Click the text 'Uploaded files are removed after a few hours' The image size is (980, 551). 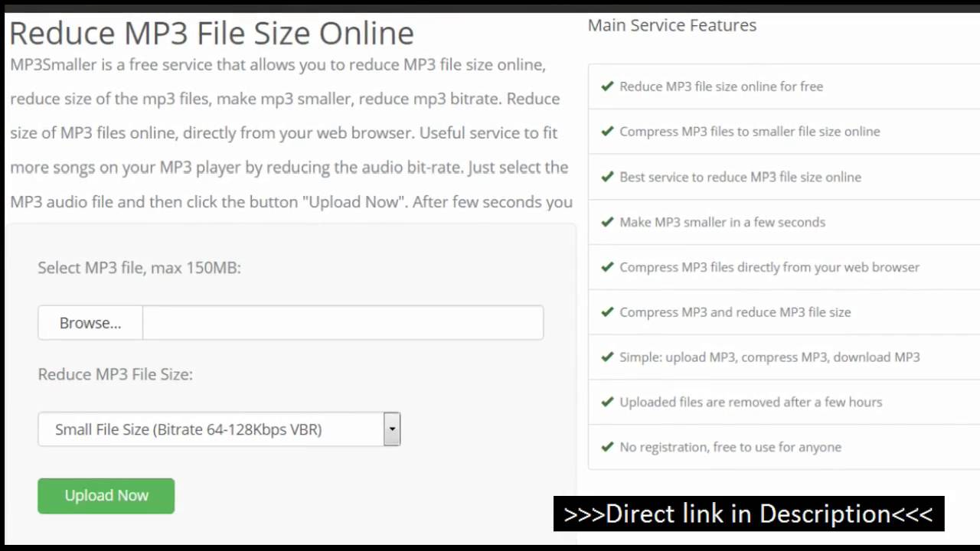(750, 402)
